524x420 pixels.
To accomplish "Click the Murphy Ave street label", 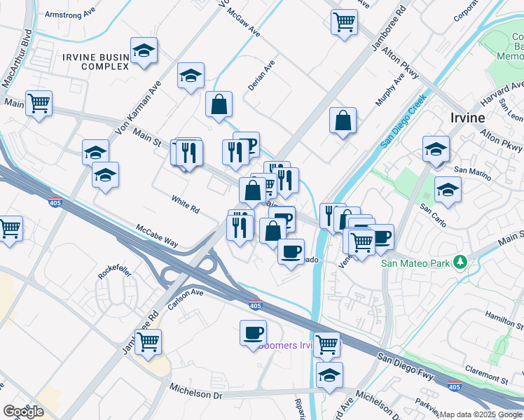I will pyautogui.click(x=390, y=90).
